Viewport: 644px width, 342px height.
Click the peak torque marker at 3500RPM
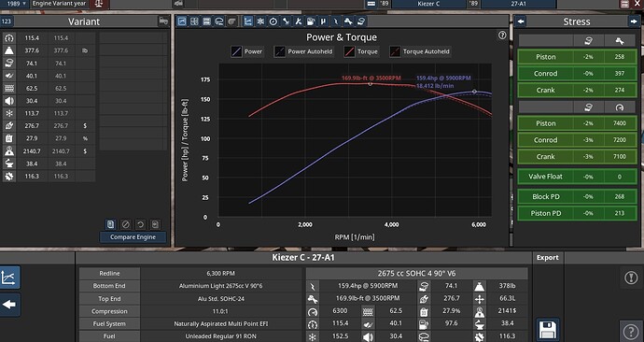pyautogui.click(x=370, y=84)
